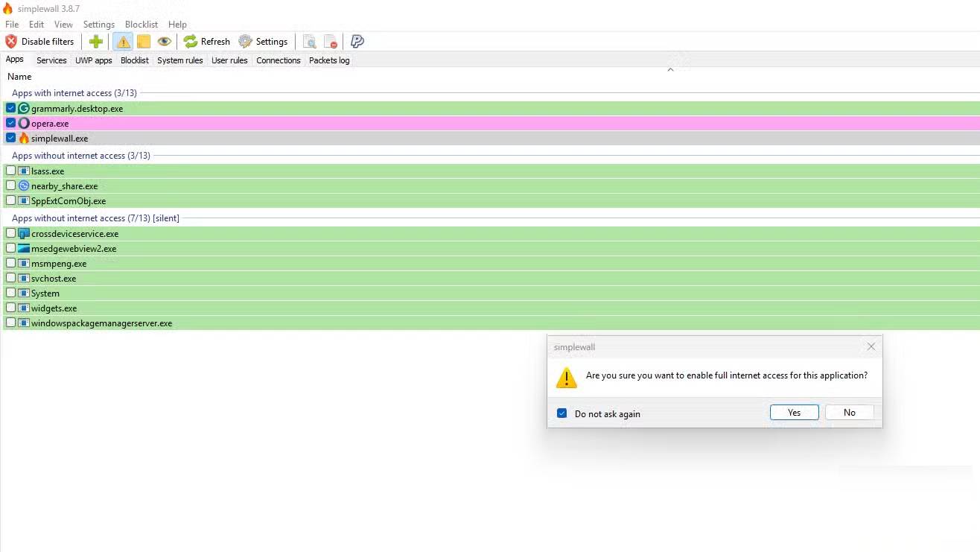Check the svchost.exe checkbox

(x=10, y=278)
